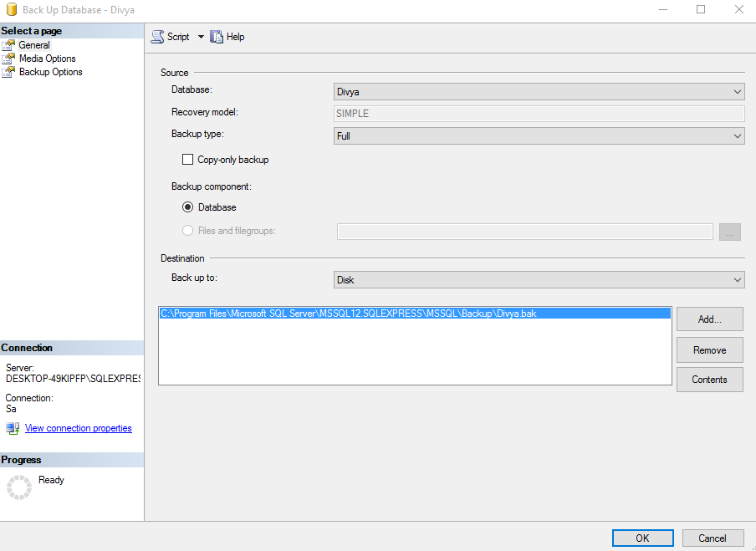The height and width of the screenshot is (551, 756).
Task: Open the Script dropdown arrow
Action: 201,37
